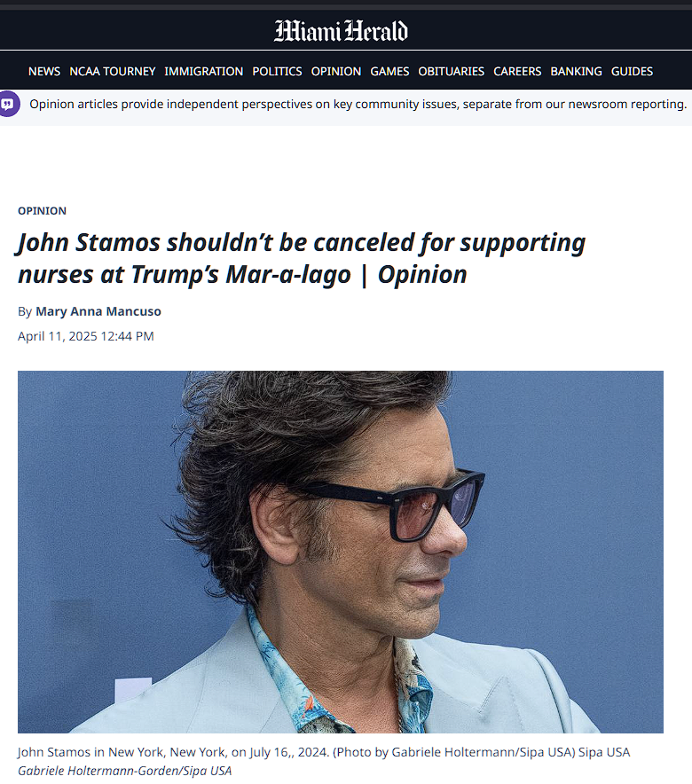Viewport: 692px width, 784px height.
Task: Go to the Games section
Action: [389, 72]
